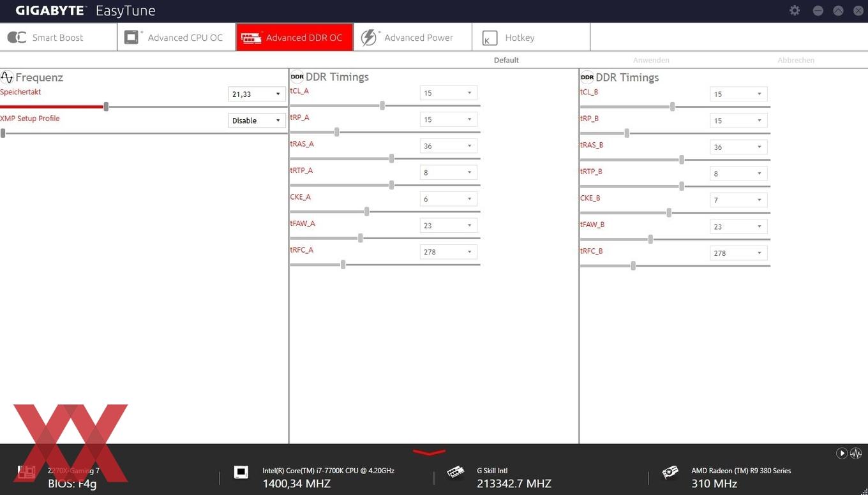
Task: Click the Frequenz section heading
Action: [39, 78]
